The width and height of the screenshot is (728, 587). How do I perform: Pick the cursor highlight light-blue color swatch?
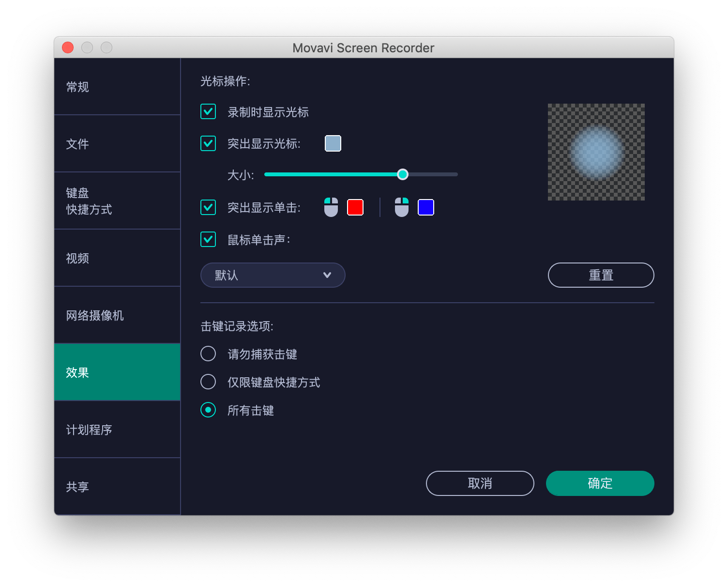[333, 143]
